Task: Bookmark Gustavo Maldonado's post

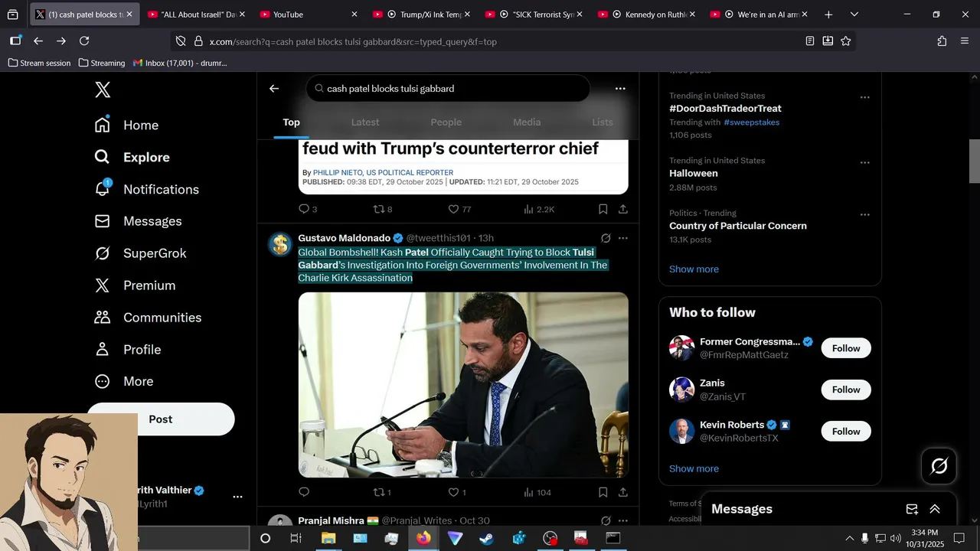Action: 603,492
